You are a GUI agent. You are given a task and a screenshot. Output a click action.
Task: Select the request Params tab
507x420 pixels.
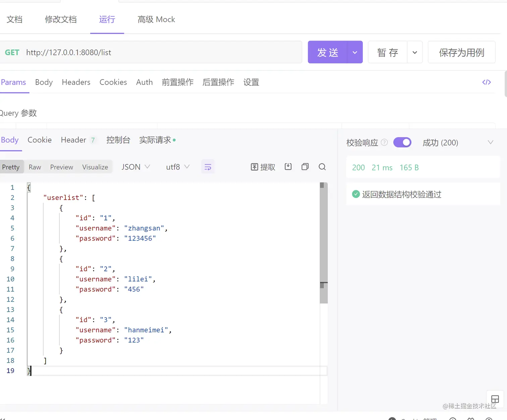(x=13, y=82)
